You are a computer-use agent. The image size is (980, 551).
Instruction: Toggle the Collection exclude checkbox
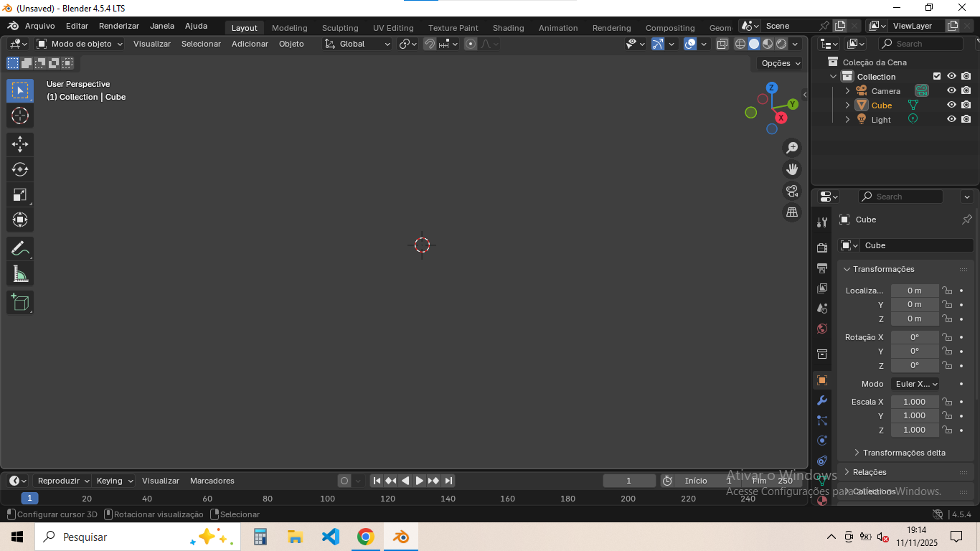click(937, 76)
